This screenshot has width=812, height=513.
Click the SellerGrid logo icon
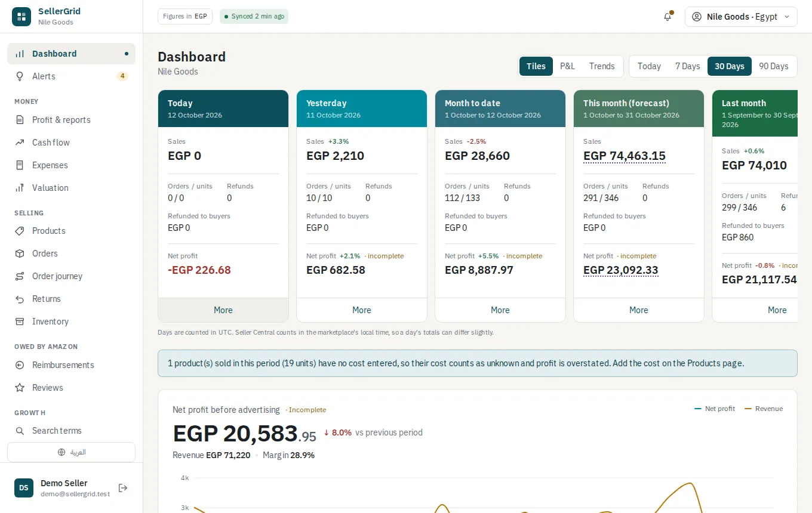[x=21, y=17]
